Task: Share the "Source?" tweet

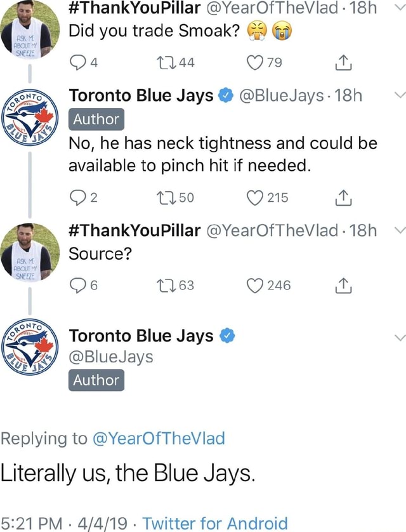Action: [343, 285]
